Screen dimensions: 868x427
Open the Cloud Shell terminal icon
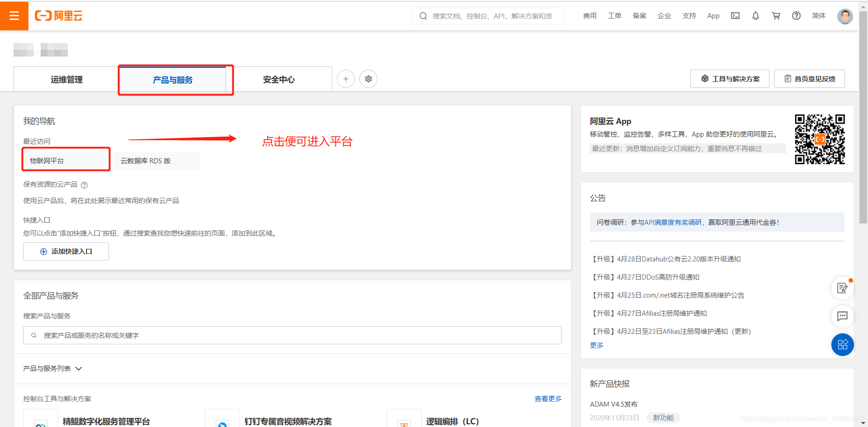736,16
